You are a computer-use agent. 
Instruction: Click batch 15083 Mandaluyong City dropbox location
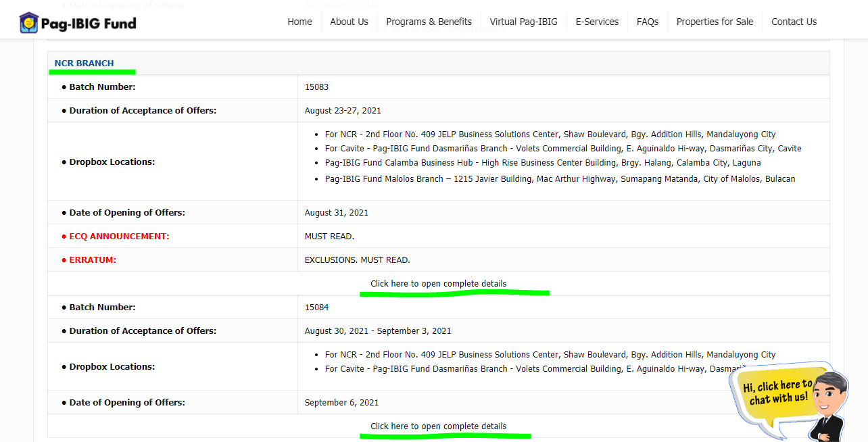pos(550,134)
